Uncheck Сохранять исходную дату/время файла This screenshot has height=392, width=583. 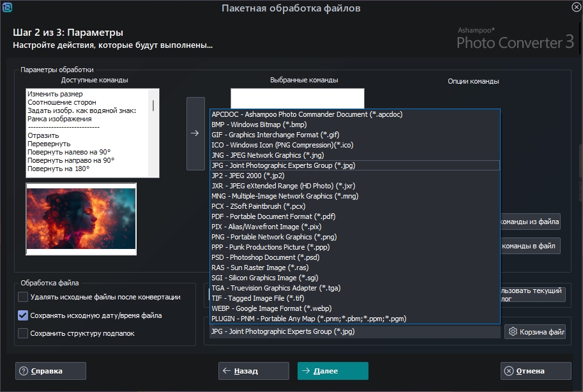point(23,315)
